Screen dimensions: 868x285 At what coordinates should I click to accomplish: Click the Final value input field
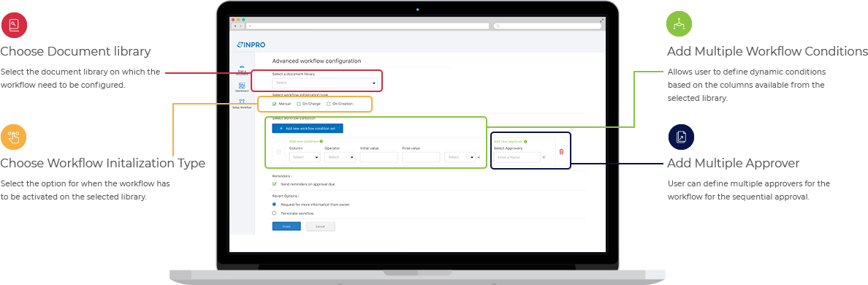[422, 157]
